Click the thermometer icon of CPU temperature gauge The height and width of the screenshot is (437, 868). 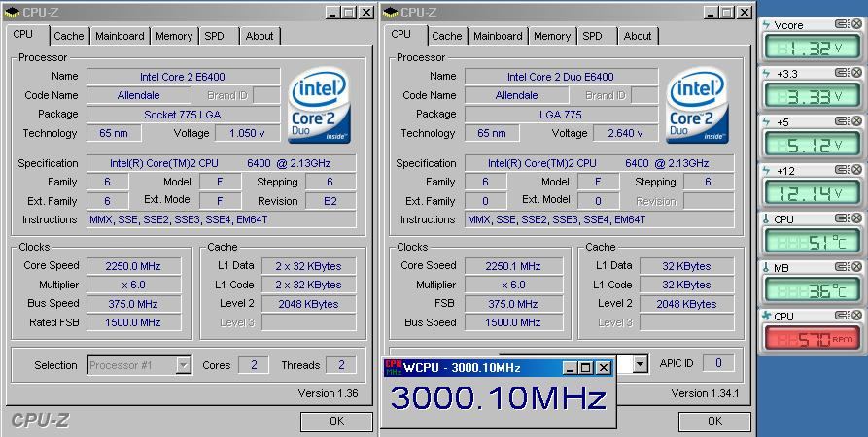(x=766, y=219)
